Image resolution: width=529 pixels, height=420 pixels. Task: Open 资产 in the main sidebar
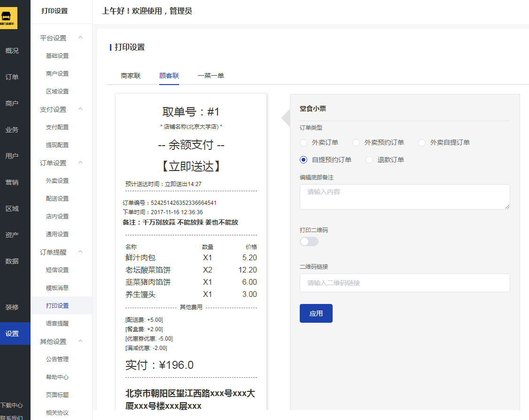click(x=12, y=235)
